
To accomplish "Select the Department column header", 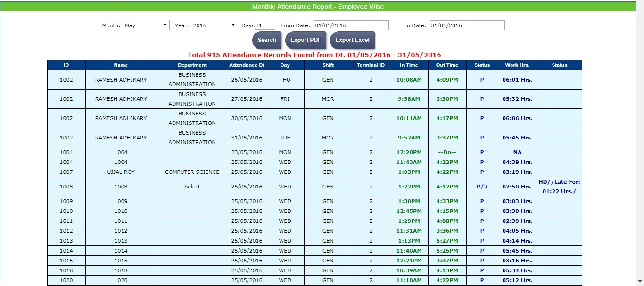I will pyautogui.click(x=192, y=65).
